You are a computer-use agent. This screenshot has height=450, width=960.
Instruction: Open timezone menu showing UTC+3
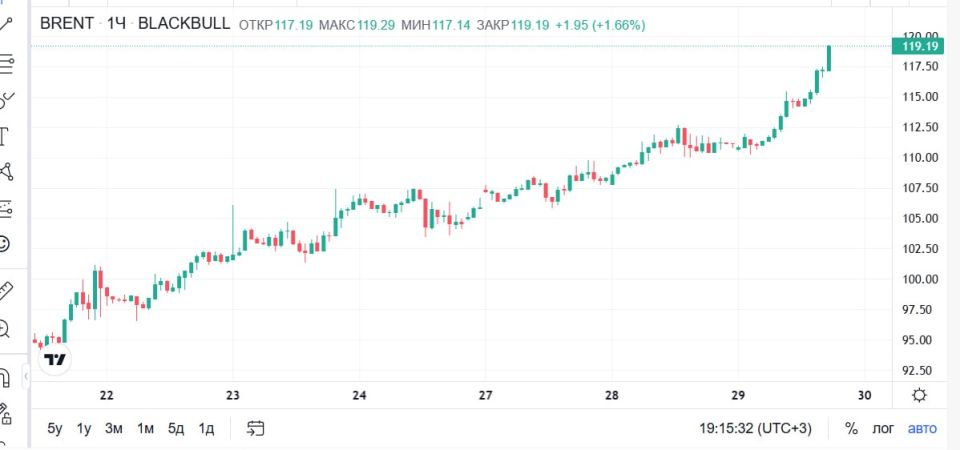pos(756,429)
